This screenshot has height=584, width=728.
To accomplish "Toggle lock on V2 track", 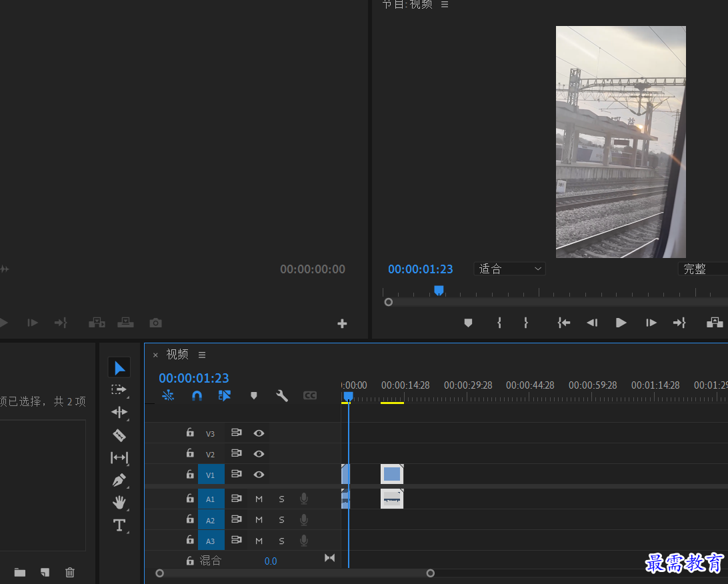I will tap(190, 453).
